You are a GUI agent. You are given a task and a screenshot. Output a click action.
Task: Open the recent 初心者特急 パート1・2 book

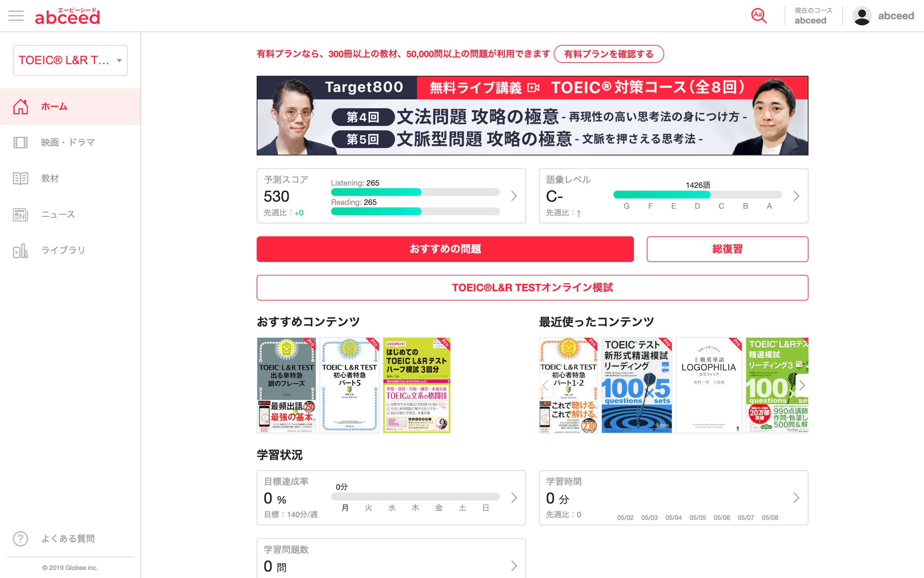pos(568,385)
